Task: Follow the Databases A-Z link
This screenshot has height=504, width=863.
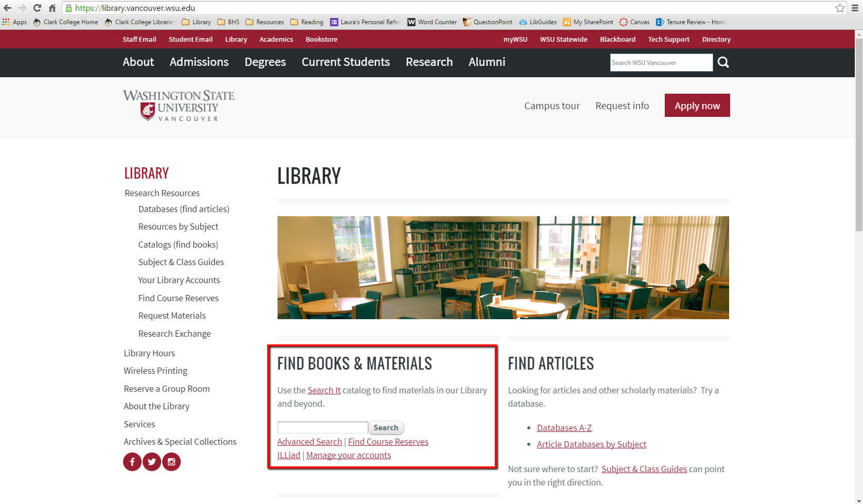Action: (564, 427)
